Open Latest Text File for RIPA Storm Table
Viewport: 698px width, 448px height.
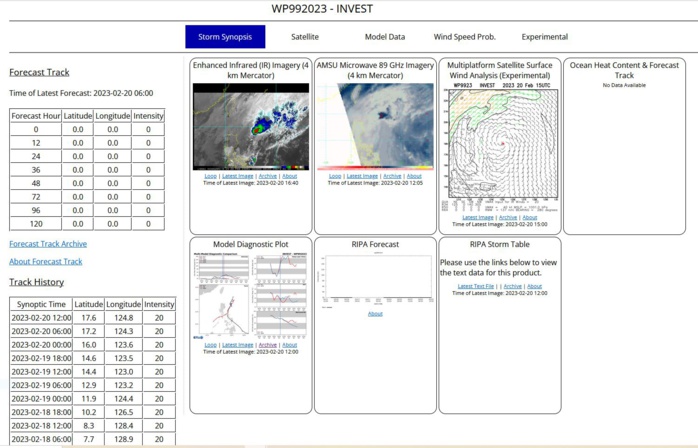(x=476, y=286)
